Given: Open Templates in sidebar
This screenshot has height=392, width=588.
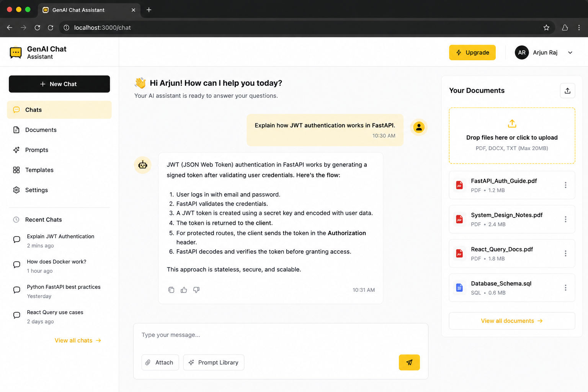Looking at the screenshot, I should (59, 170).
